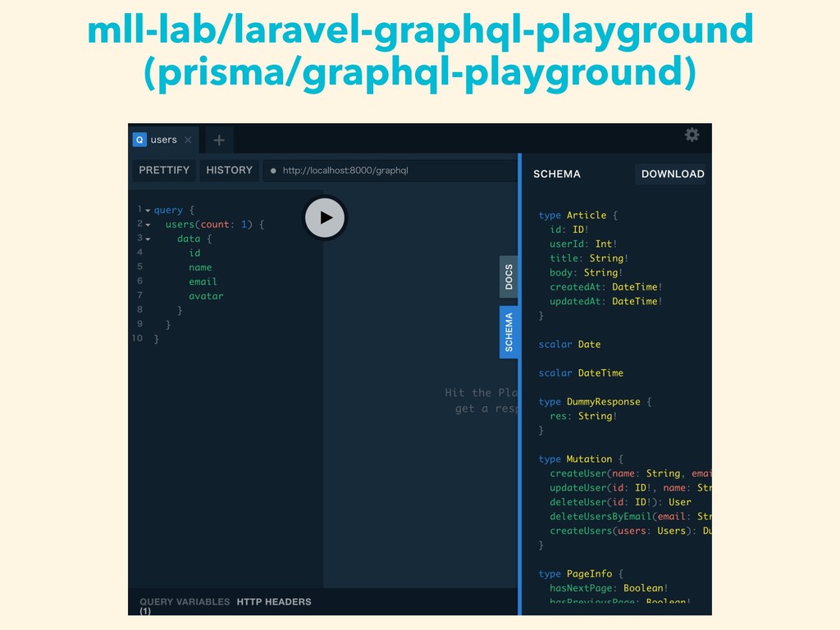Screen dimensions: 840x630
Task: Click 'body: String!' in Article type
Action: (x=586, y=272)
